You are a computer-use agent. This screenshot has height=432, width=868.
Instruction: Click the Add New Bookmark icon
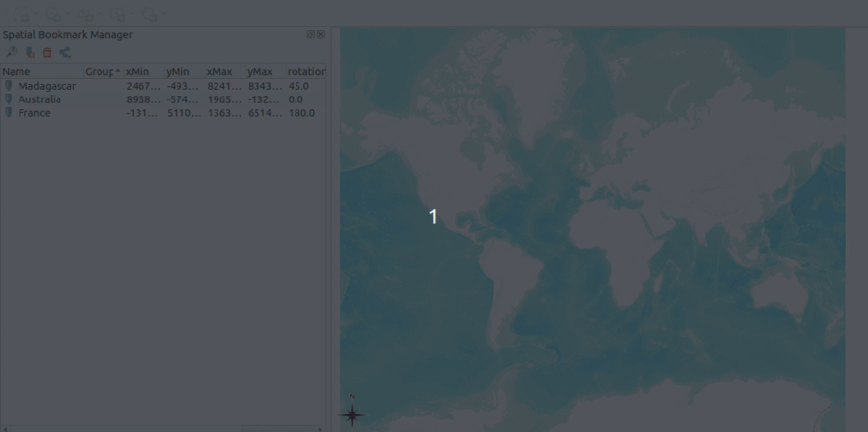30,52
